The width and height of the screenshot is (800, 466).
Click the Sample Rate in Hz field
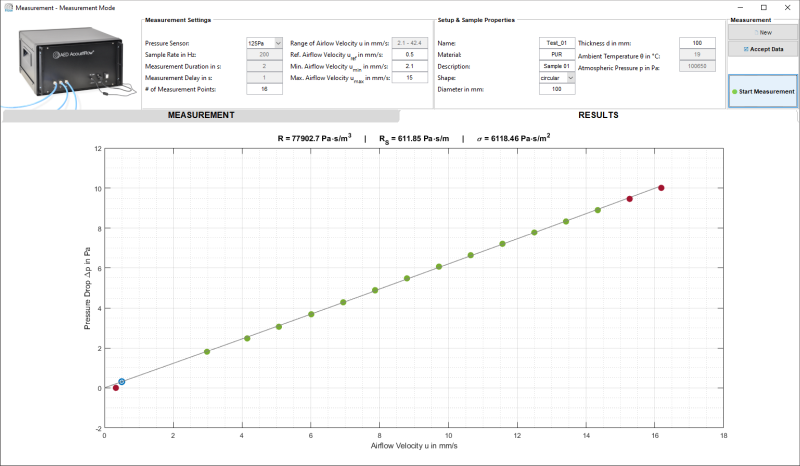(x=264, y=55)
